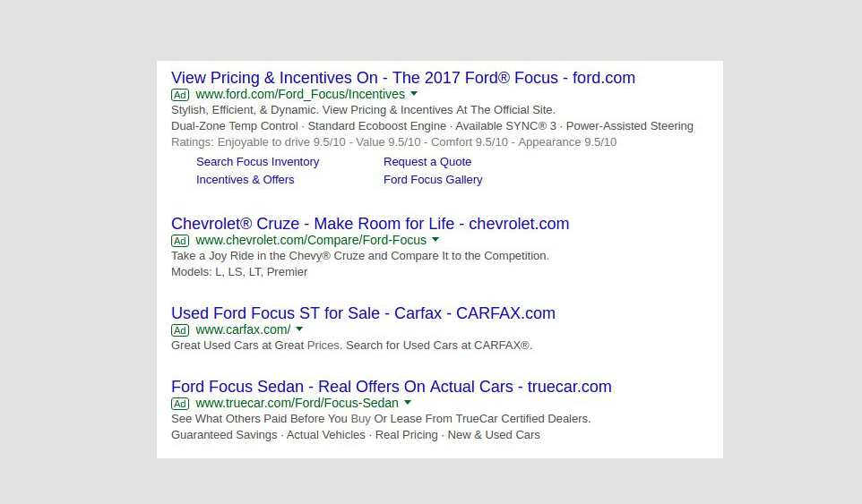Click the Ad badge beside carfax.com URL
The height and width of the screenshot is (504, 862).
pyautogui.click(x=180, y=330)
